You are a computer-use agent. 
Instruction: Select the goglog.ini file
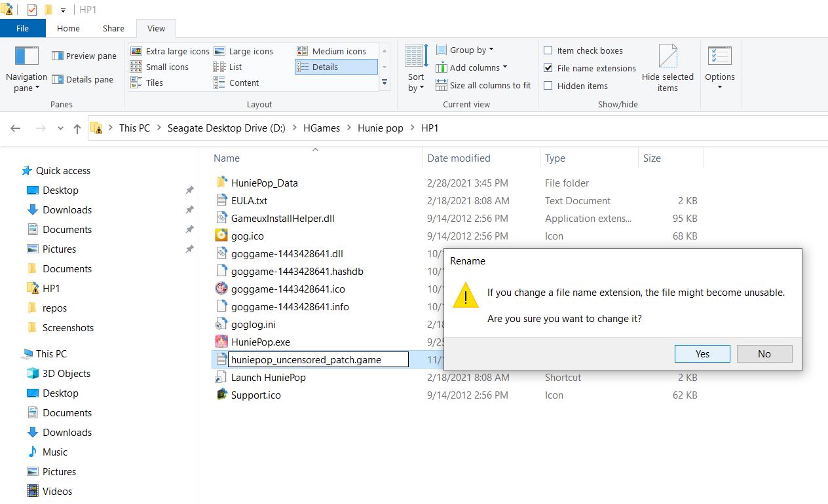coord(253,324)
